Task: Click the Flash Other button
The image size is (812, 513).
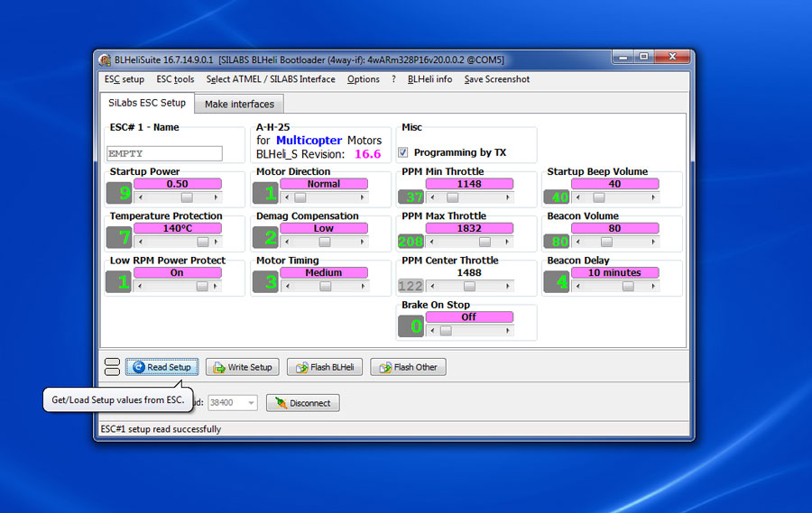Action: click(x=408, y=367)
